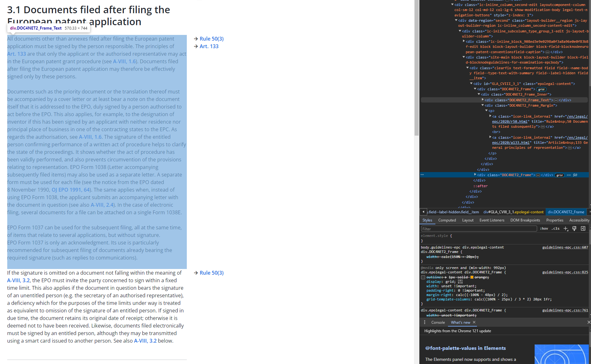Open the drawer three-dot menu beside Console
The image size is (591, 364).
[425, 322]
